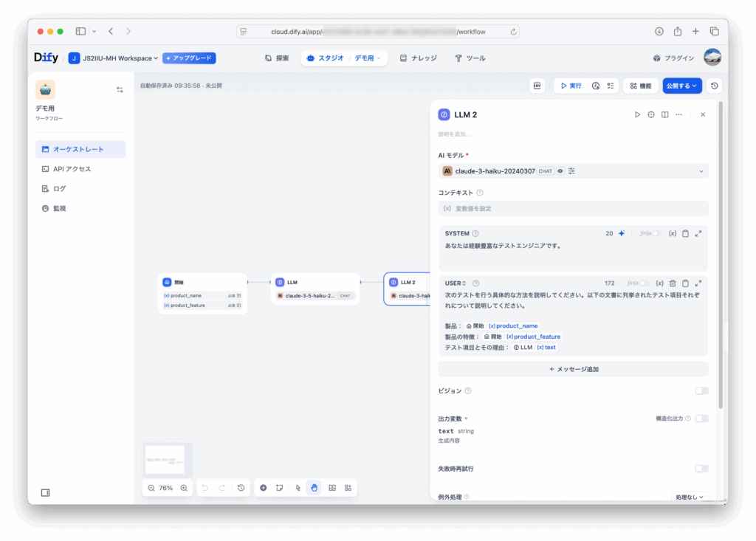Select the hand pan tool
Viewport: 756px width, 541px height.
(x=314, y=488)
